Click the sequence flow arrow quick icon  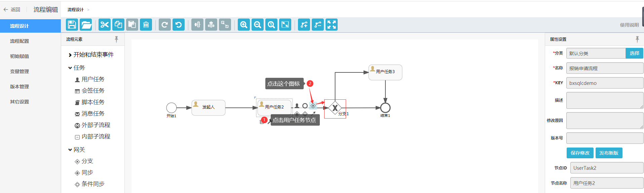[313, 114]
